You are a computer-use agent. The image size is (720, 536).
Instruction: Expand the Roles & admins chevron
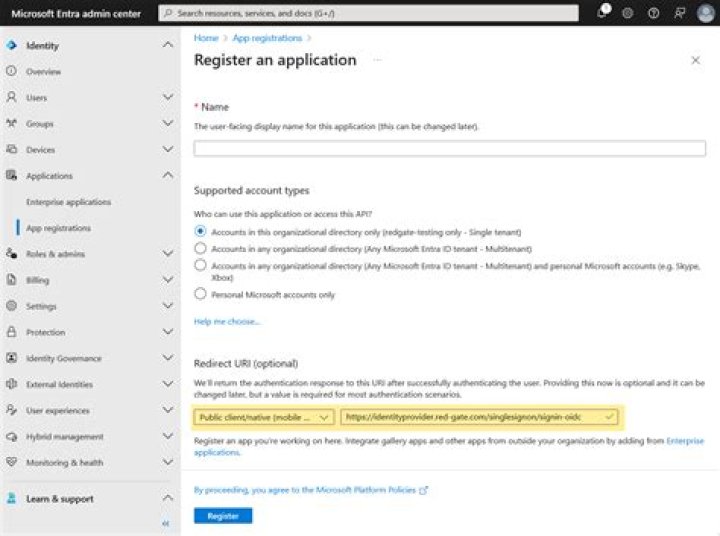(x=168, y=254)
